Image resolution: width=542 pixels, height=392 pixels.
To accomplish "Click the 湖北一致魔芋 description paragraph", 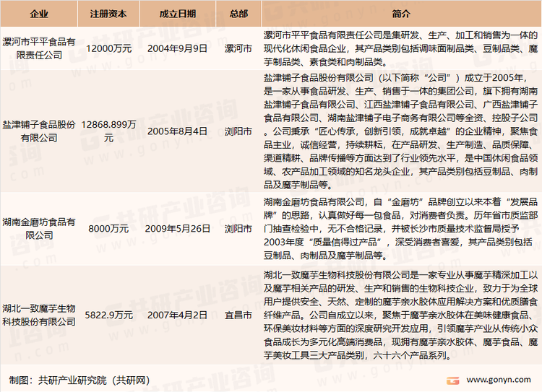I will pos(401,315).
